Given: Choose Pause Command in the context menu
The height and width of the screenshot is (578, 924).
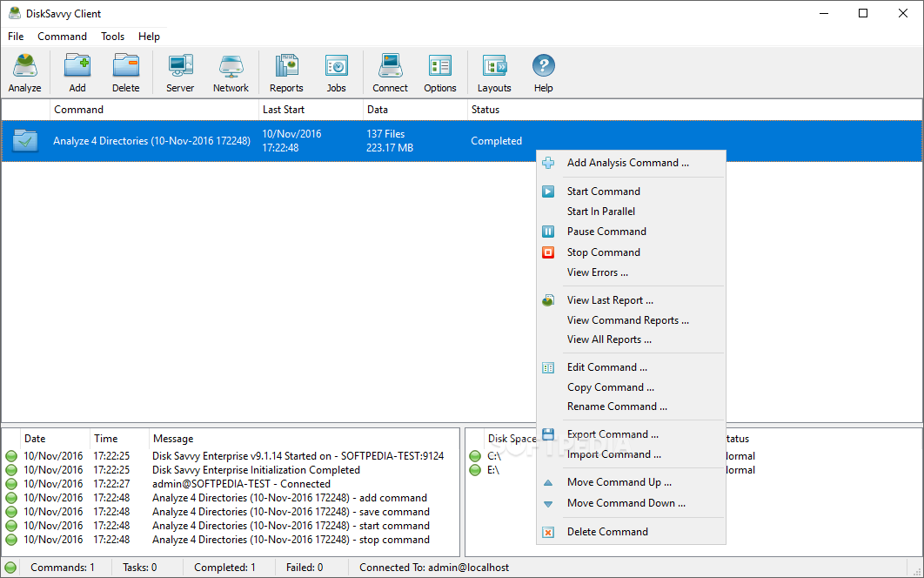Looking at the screenshot, I should pyautogui.click(x=631, y=232).
